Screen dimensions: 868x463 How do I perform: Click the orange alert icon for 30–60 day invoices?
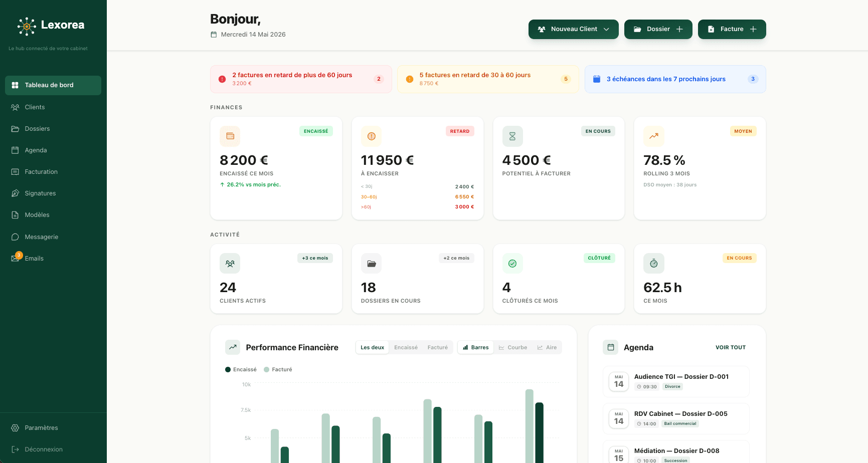tap(410, 79)
